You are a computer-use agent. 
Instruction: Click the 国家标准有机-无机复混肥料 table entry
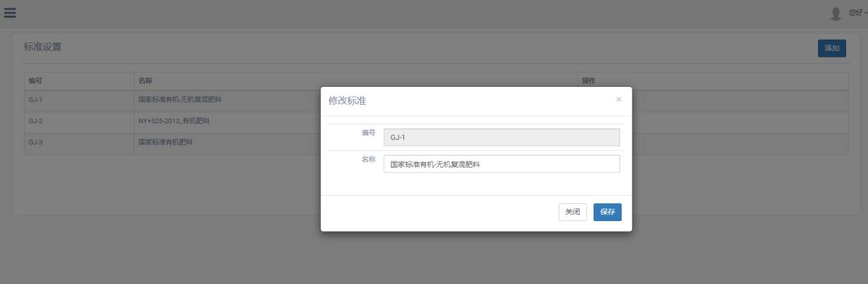180,101
